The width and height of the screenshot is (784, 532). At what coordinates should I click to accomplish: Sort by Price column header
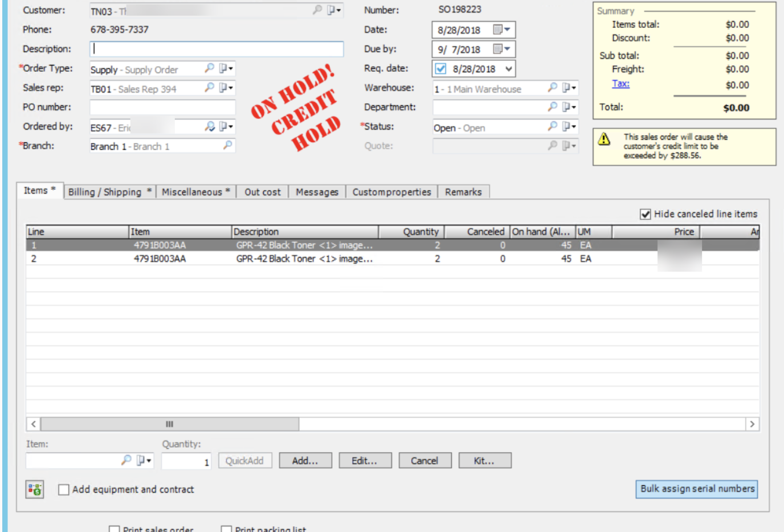point(656,232)
